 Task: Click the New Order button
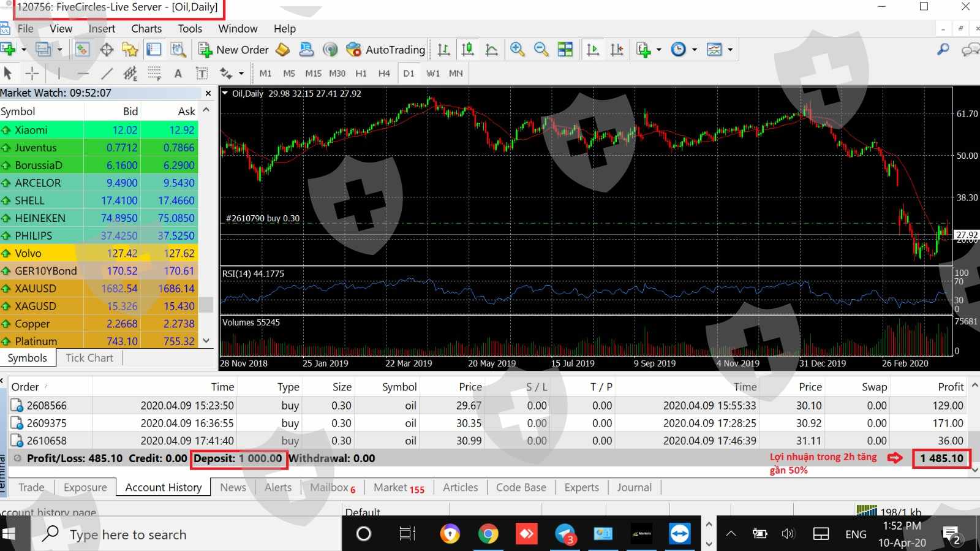click(x=234, y=50)
